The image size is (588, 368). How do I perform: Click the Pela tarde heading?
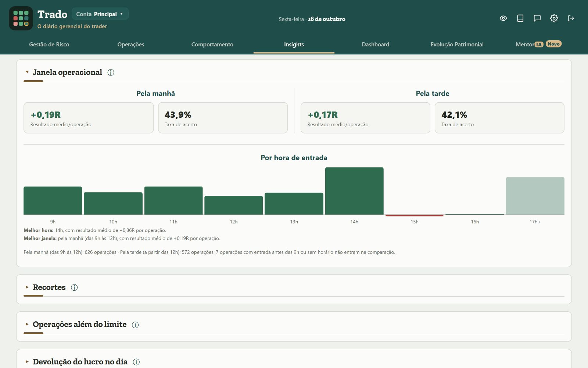(433, 93)
